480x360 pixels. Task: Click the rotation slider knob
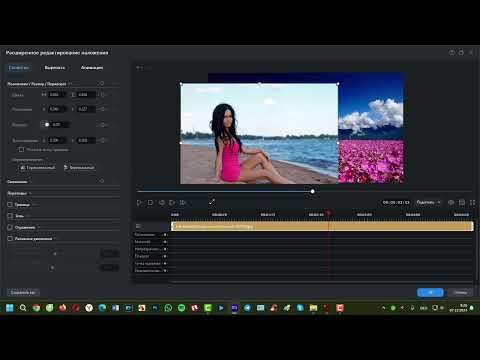click(x=47, y=125)
